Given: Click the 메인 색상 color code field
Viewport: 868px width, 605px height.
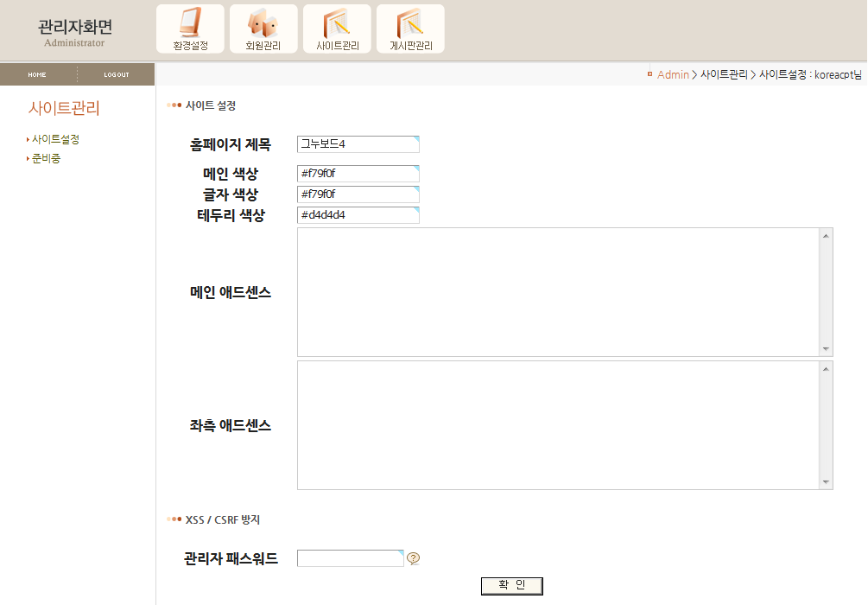Looking at the screenshot, I should coord(358,174).
